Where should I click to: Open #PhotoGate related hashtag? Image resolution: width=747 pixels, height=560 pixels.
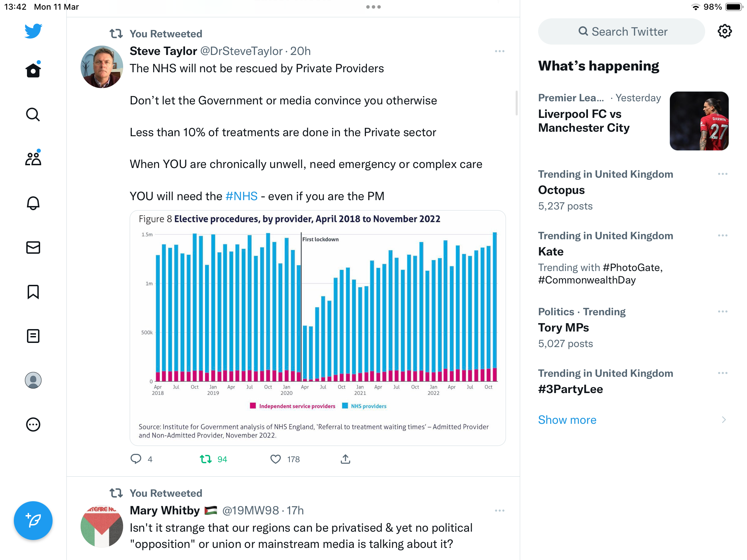[x=633, y=267]
